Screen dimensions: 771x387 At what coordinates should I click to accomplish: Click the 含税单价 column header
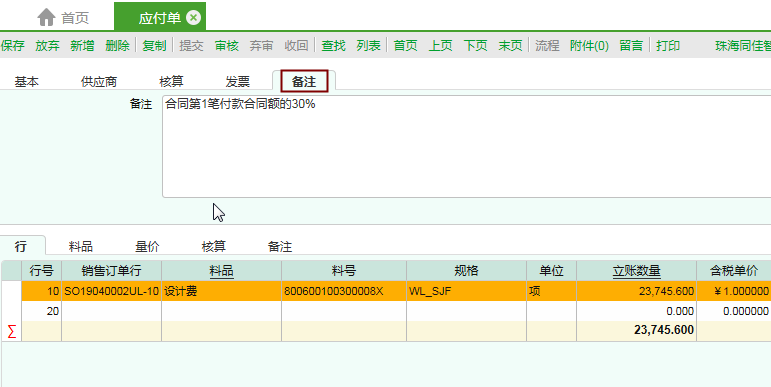pyautogui.click(x=734, y=271)
